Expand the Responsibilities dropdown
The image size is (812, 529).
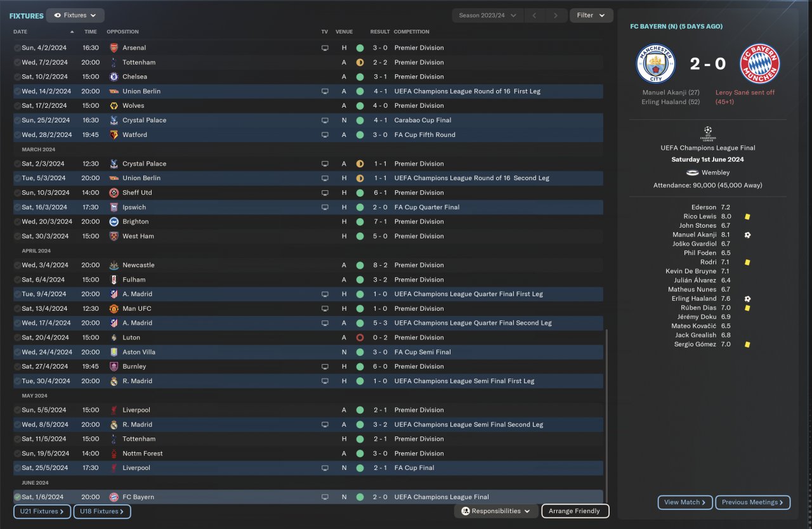496,511
